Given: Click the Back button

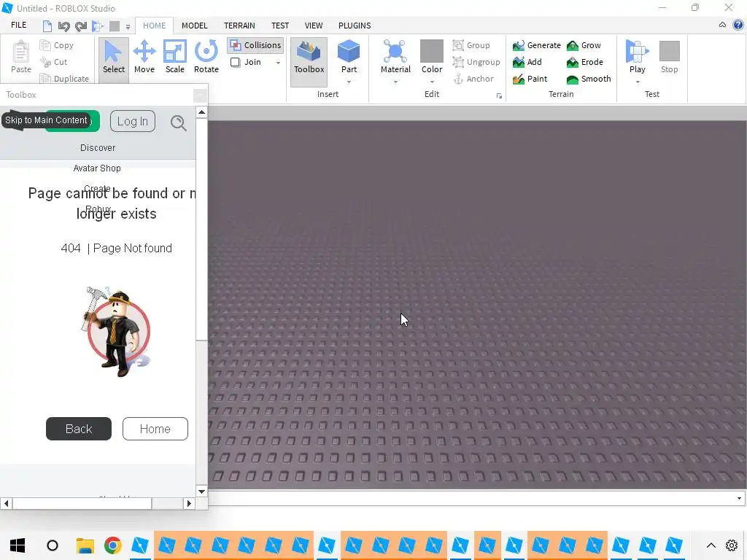Looking at the screenshot, I should pyautogui.click(x=79, y=429).
